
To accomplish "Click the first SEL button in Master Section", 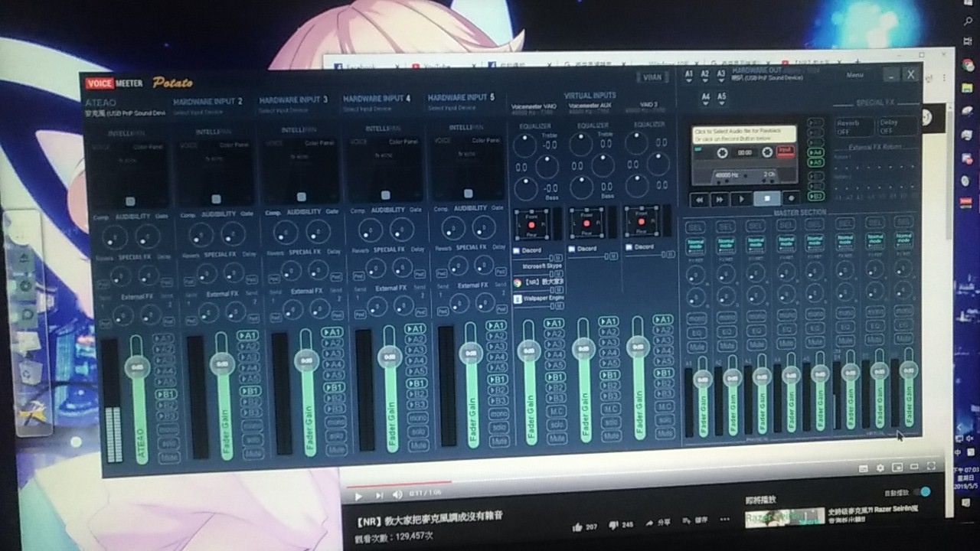I will coord(695,227).
